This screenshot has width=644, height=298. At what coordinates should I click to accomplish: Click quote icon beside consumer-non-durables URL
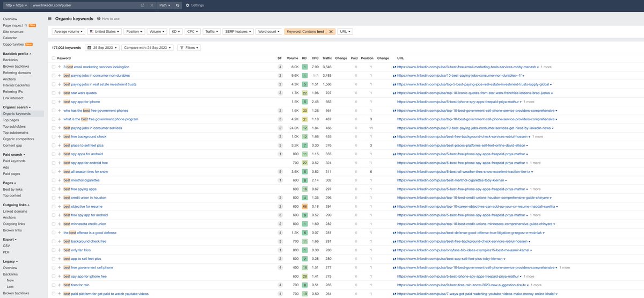394,76
